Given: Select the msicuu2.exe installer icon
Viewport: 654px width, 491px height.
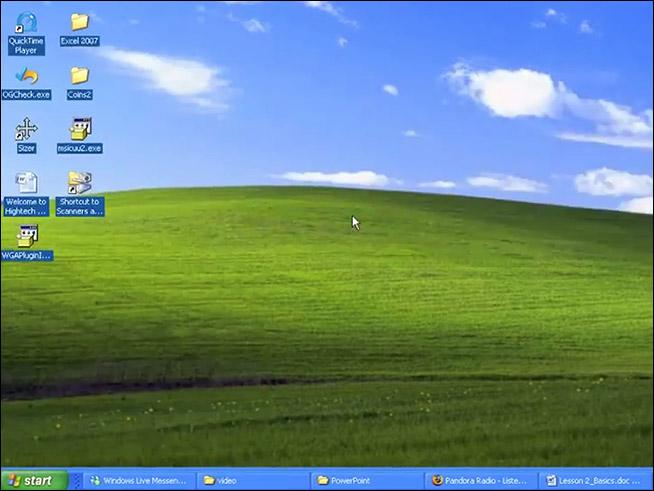Looking at the screenshot, I should pos(80,129).
